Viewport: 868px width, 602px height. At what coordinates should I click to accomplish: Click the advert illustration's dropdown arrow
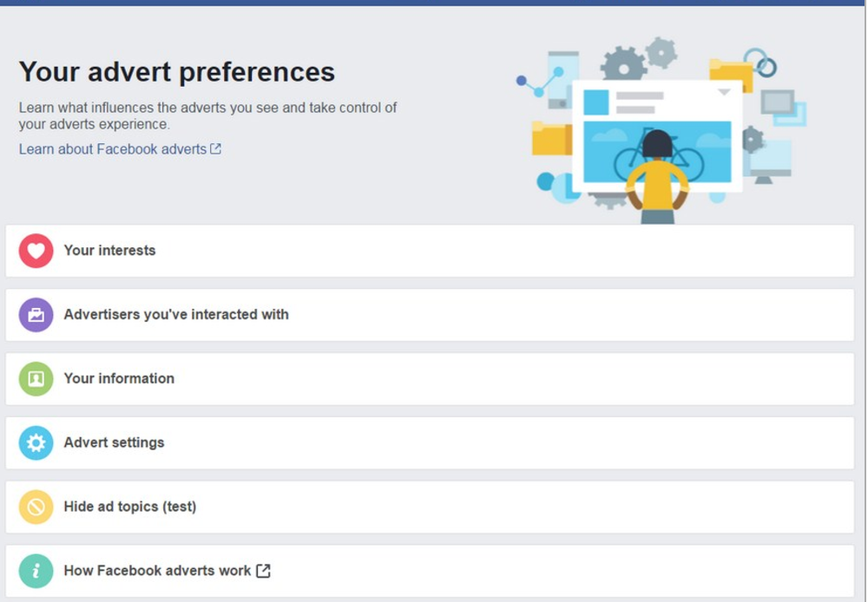click(724, 93)
